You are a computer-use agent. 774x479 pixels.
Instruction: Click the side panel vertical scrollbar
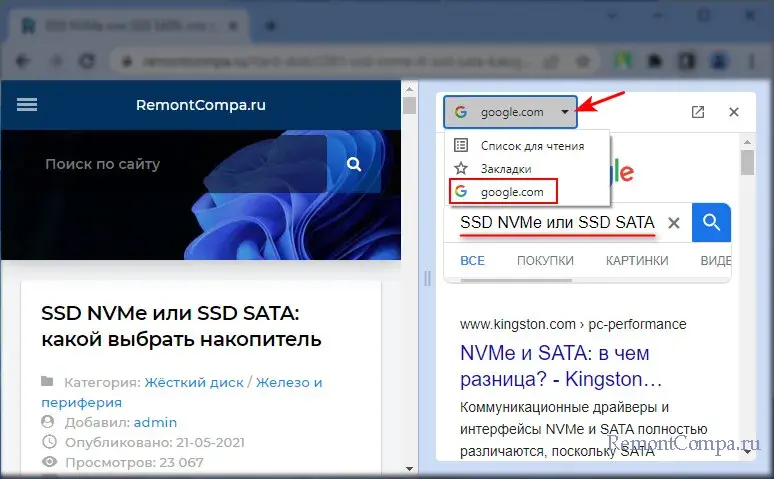coord(747,300)
